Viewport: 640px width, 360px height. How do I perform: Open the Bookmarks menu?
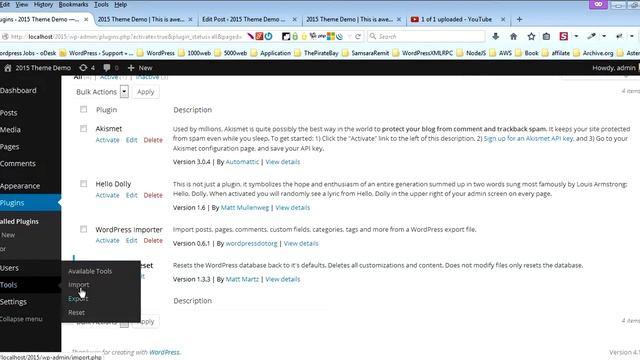click(73, 4)
